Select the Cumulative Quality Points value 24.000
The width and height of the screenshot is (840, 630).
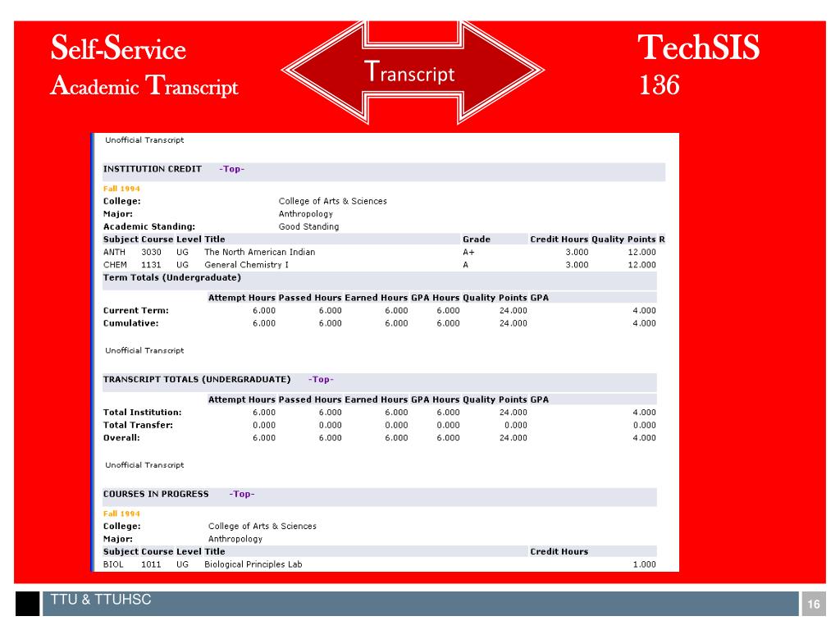pyautogui.click(x=514, y=323)
